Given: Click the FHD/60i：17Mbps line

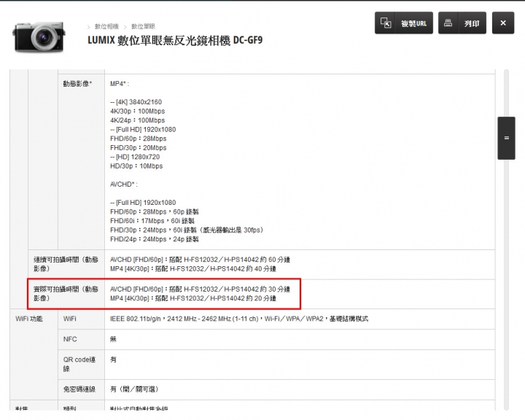Looking at the screenshot, I should click(152, 221).
